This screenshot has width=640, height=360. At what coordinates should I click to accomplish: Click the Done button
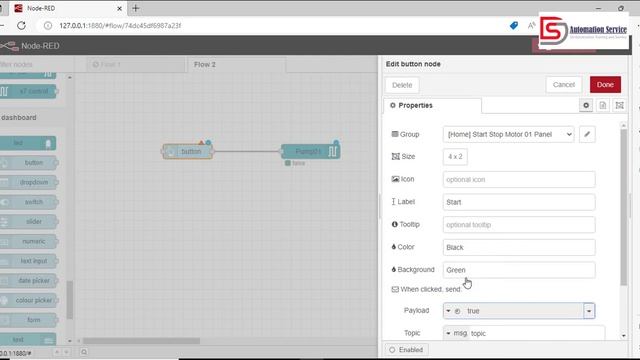click(x=605, y=84)
